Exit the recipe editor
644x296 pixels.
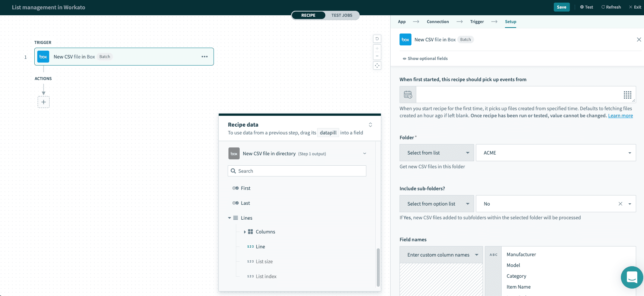635,7
